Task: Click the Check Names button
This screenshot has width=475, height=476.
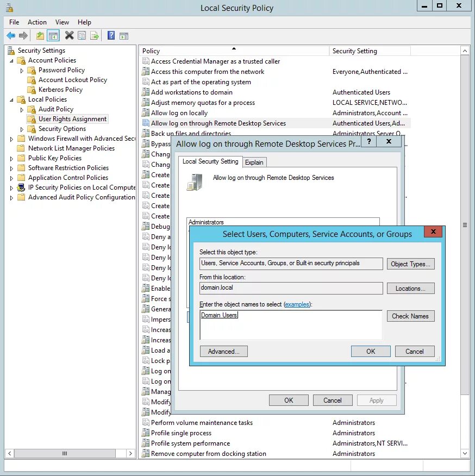Action: [411, 316]
